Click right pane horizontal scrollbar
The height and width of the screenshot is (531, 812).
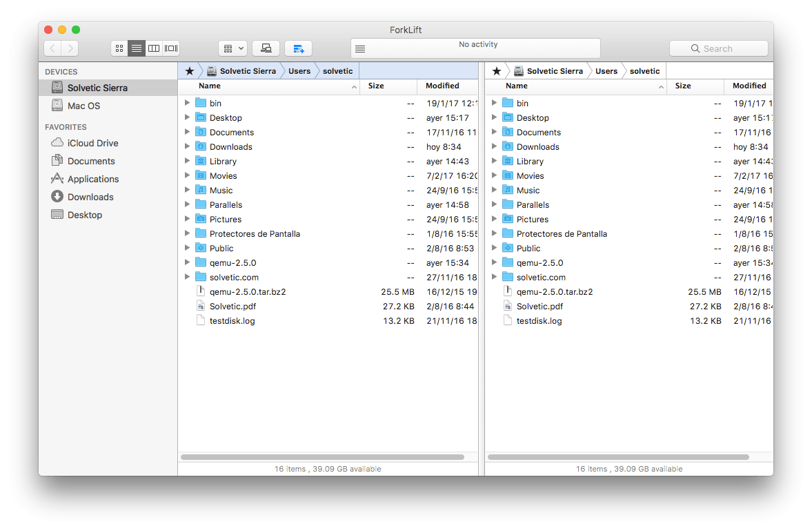click(618, 457)
